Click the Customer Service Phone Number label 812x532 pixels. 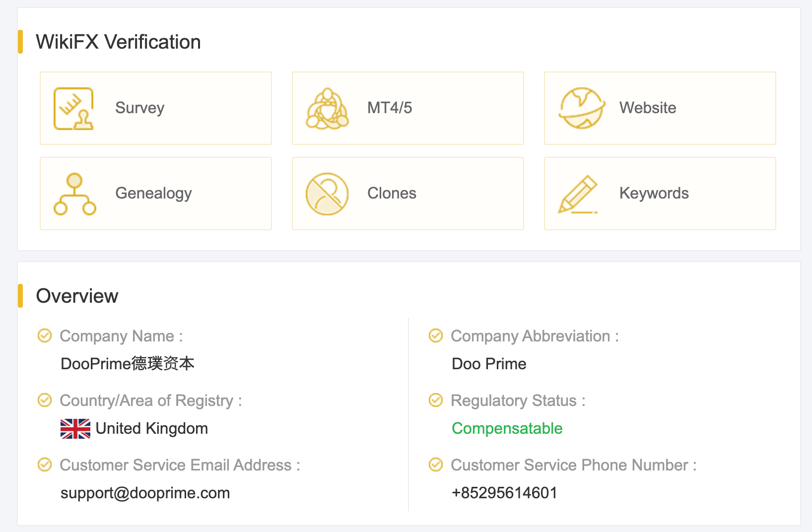[x=573, y=465]
